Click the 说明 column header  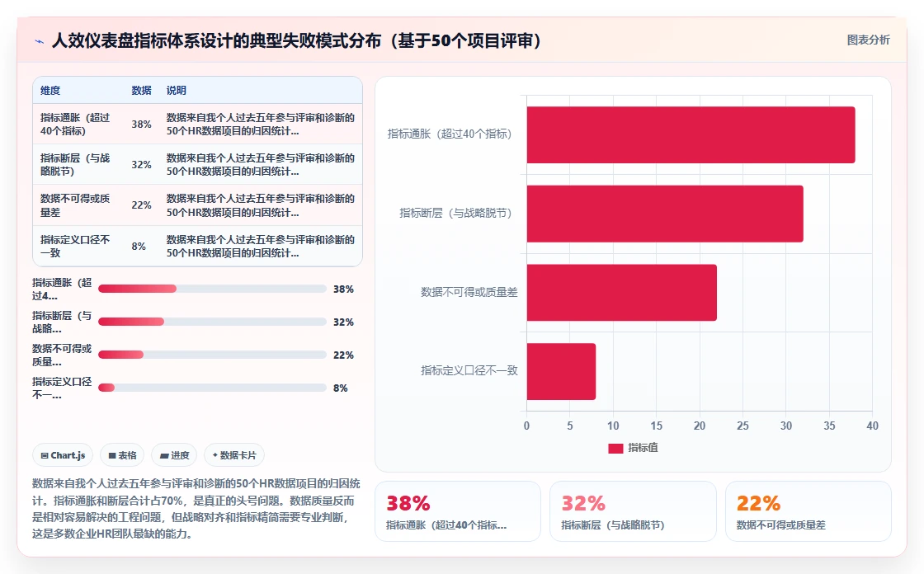point(177,90)
